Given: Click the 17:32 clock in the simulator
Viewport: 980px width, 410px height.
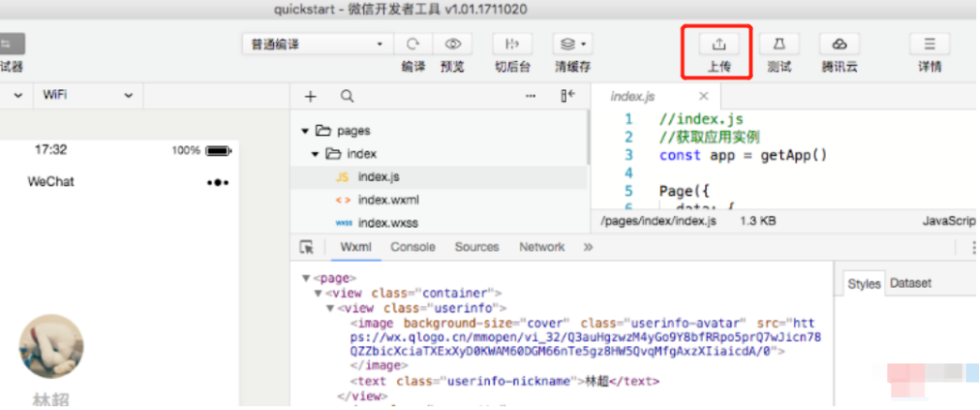Looking at the screenshot, I should point(50,150).
